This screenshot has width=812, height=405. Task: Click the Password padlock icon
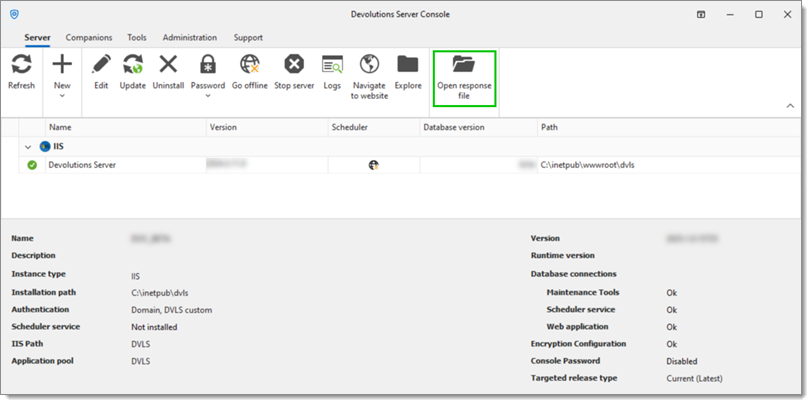tap(208, 65)
